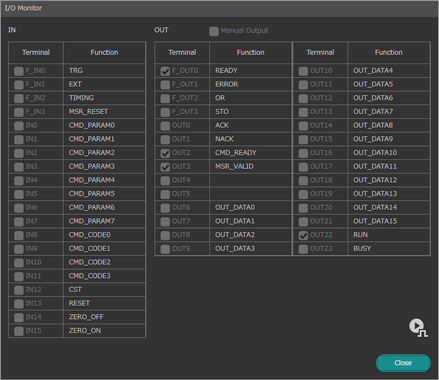
Task: Check the OUT9 checkbox
Action: click(165, 249)
